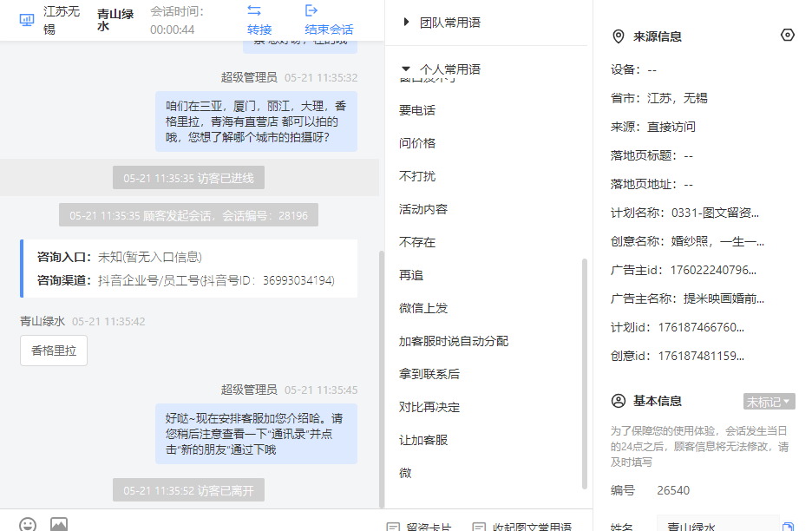Image resolution: width=812 pixels, height=531 pixels.
Task: Click the 编号 26540 value
Action: point(673,490)
